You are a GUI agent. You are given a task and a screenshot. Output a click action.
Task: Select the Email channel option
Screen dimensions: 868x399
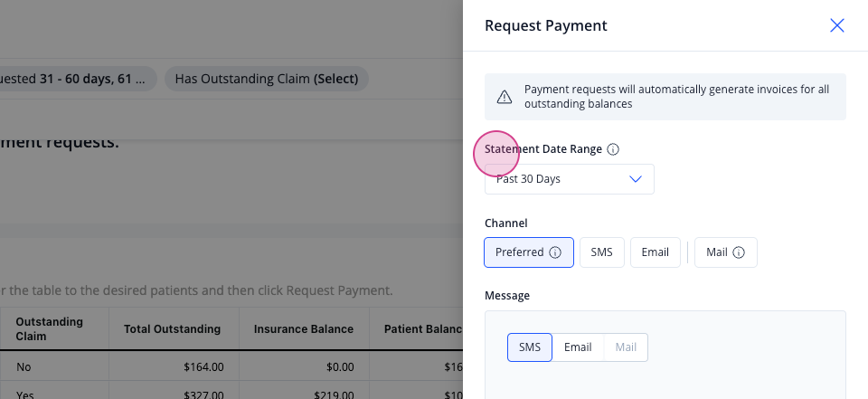point(655,252)
